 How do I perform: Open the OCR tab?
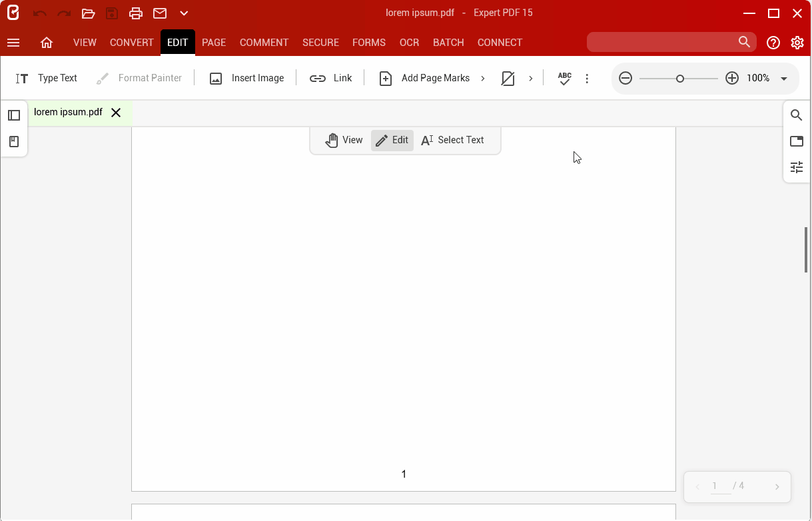(409, 43)
